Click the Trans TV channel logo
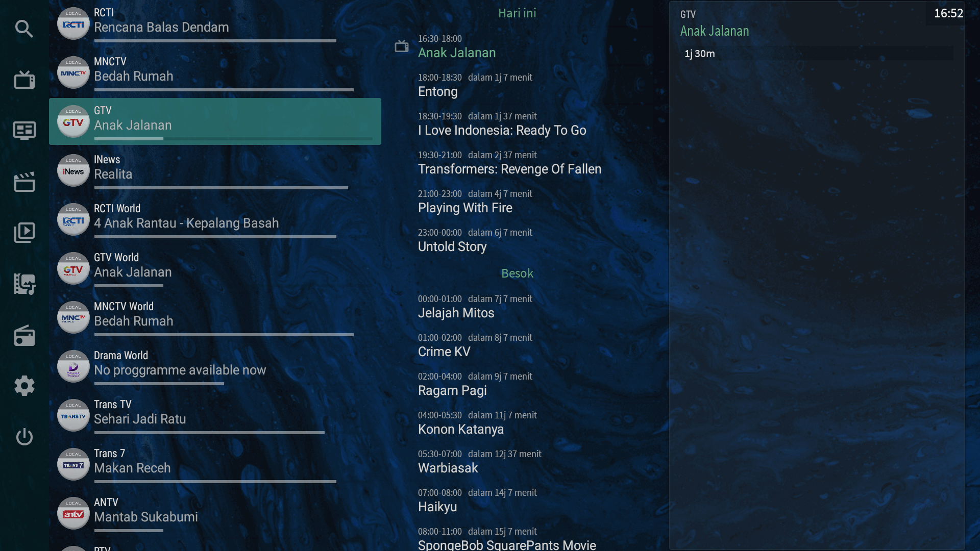 (x=73, y=415)
